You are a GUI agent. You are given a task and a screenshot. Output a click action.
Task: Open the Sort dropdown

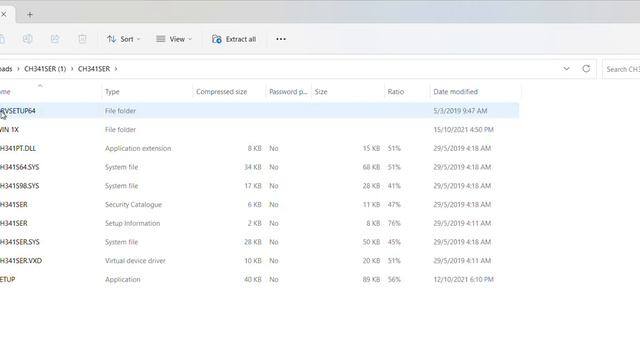coord(124,39)
